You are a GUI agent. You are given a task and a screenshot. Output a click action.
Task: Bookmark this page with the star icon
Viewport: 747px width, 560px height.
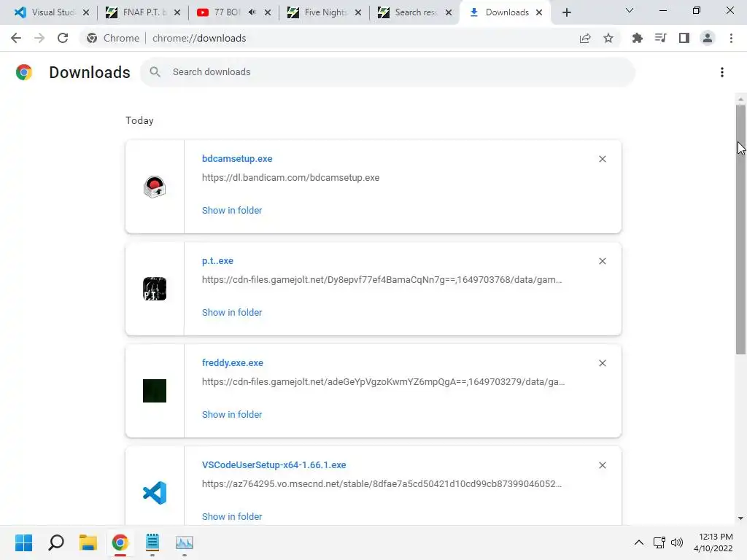pos(608,38)
